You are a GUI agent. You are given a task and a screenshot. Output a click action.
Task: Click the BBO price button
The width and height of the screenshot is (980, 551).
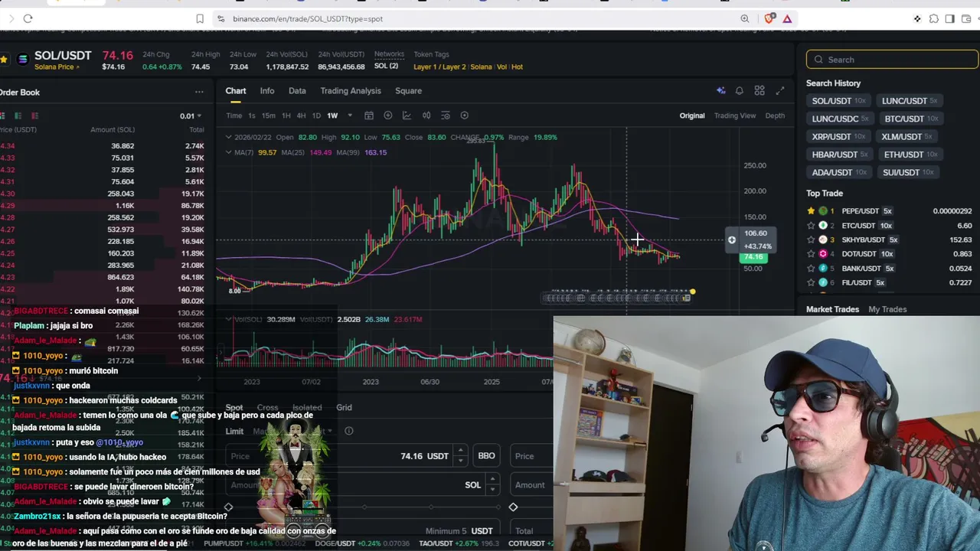click(486, 456)
